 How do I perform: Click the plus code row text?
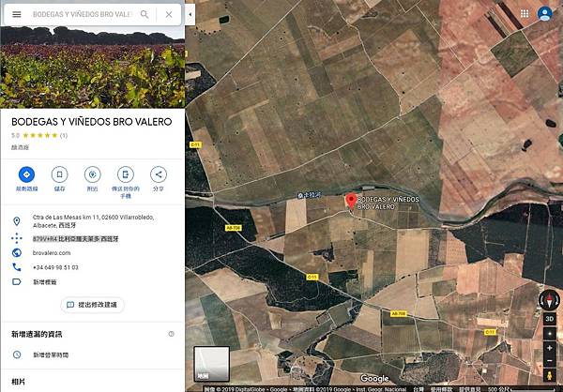click(75, 239)
